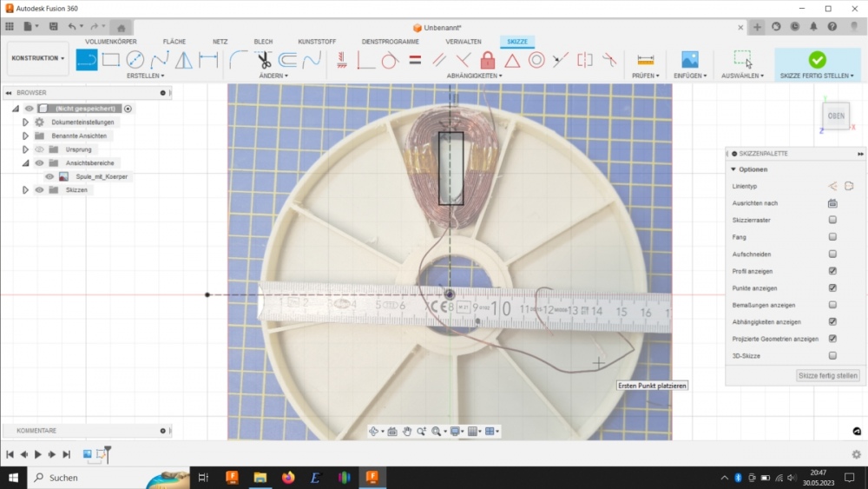Pick the scissors trim tool
The image size is (868, 489).
coord(264,60)
